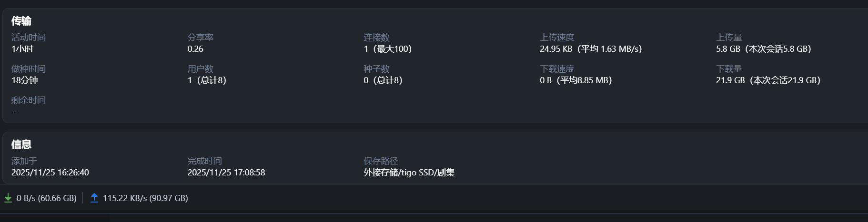The width and height of the screenshot is (868, 222).
Task: Click the 传输 section heading
Action: (x=21, y=21)
